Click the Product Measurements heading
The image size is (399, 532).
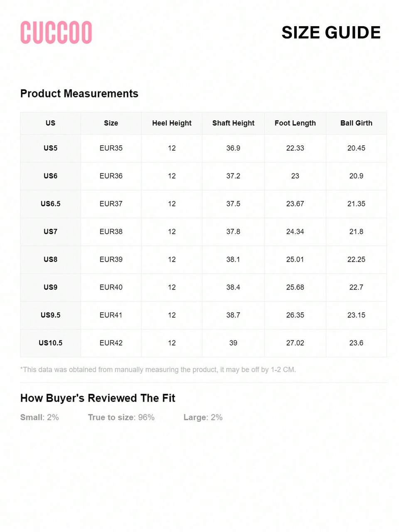(x=79, y=94)
